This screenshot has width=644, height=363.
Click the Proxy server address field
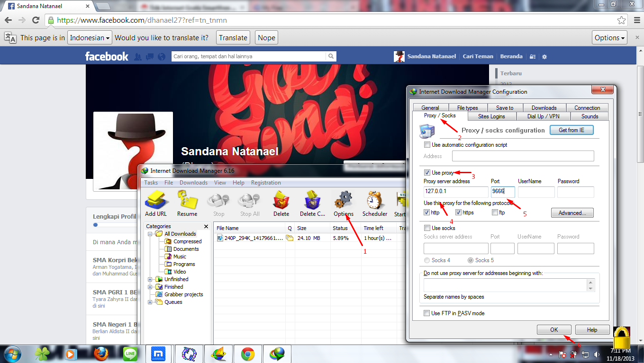(456, 192)
